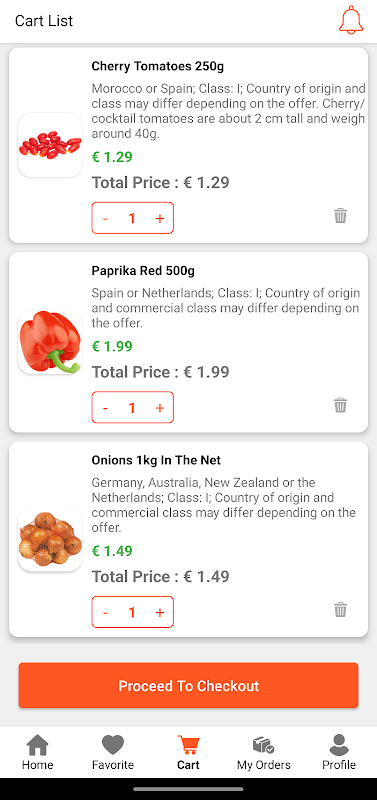
Task: Decrease Cherry Tomatoes quantity with minus
Action: click(105, 218)
